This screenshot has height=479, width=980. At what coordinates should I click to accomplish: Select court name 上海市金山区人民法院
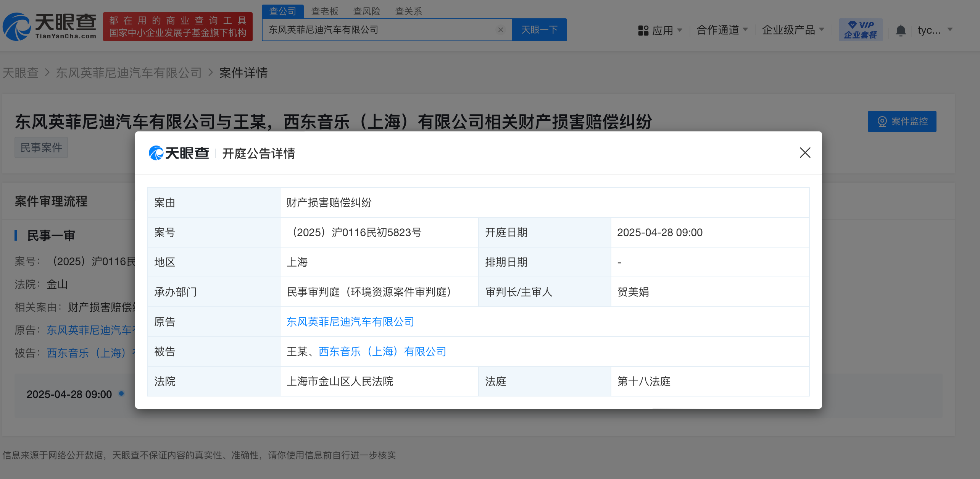[340, 381]
